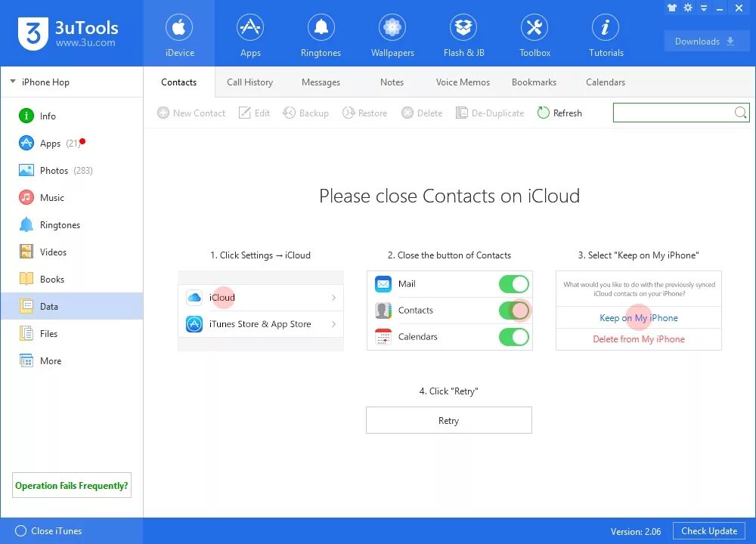The image size is (756, 544).
Task: Open the Toolbox section
Action: 534,36
